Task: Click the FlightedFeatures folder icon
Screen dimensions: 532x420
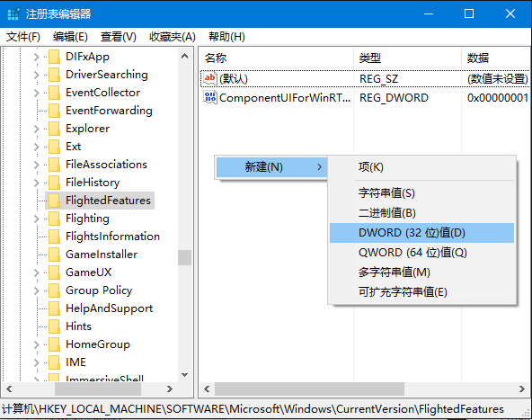Action: pos(54,201)
